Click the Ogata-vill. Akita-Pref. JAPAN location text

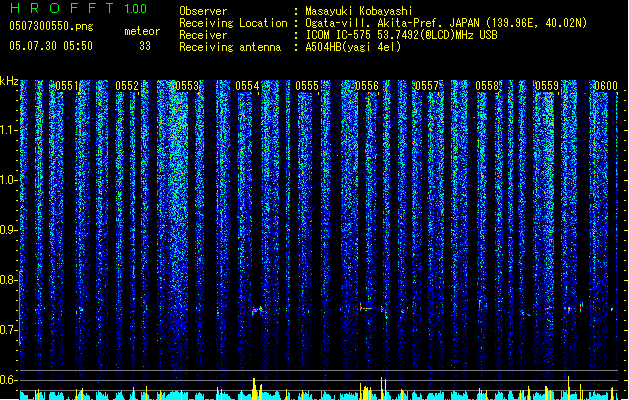pyautogui.click(x=446, y=23)
